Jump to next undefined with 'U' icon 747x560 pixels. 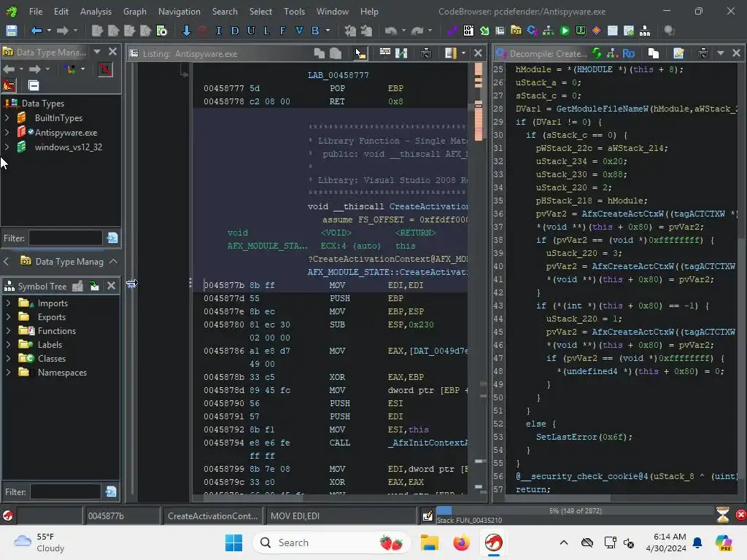click(x=251, y=31)
